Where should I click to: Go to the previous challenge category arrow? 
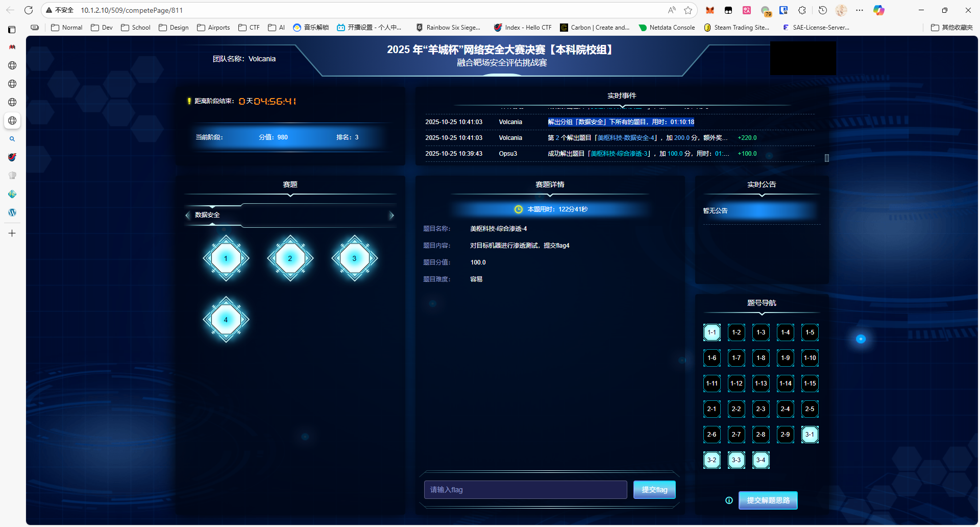click(188, 215)
